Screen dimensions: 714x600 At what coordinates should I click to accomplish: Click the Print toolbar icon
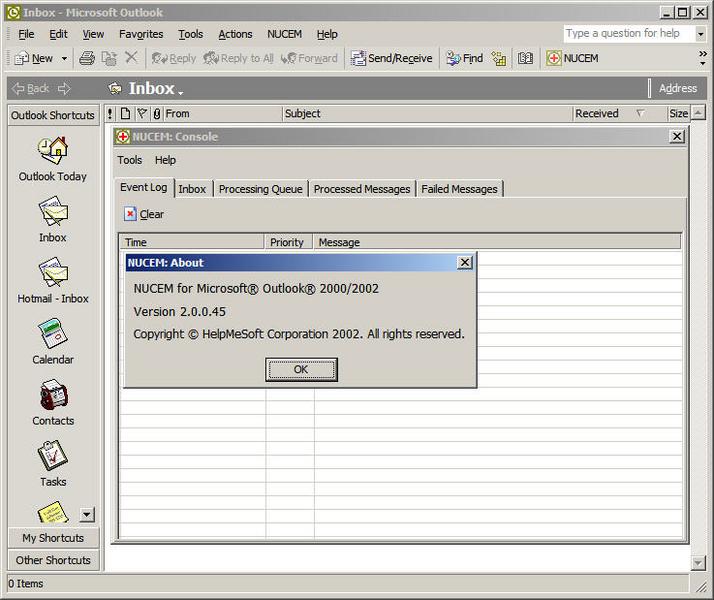click(x=87, y=58)
